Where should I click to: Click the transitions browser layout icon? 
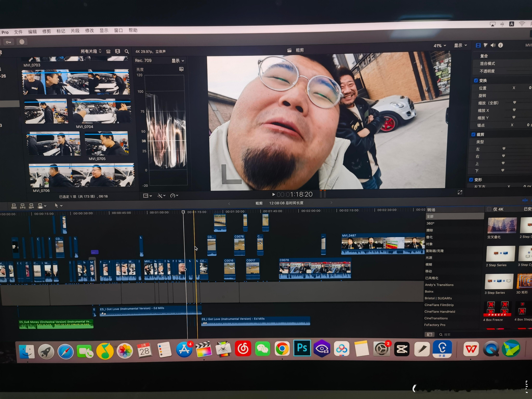(430, 334)
